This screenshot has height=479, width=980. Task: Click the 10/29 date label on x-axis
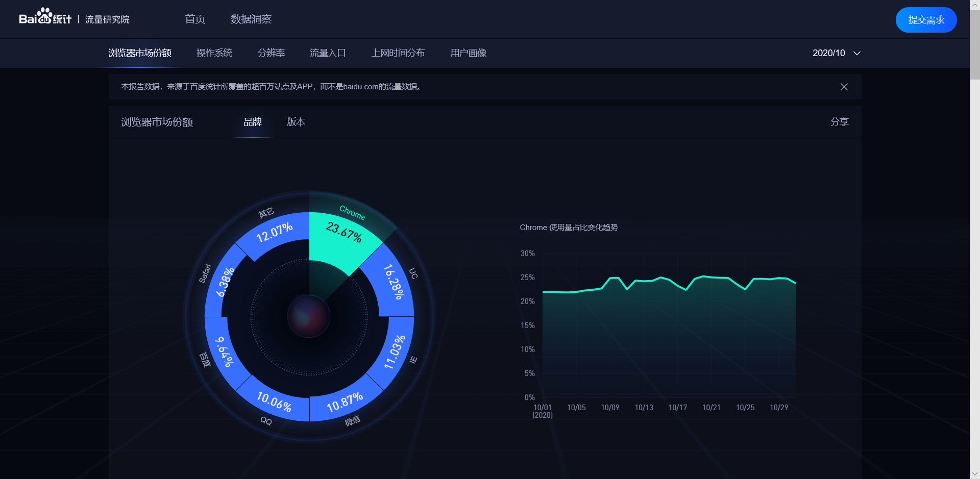click(x=779, y=408)
